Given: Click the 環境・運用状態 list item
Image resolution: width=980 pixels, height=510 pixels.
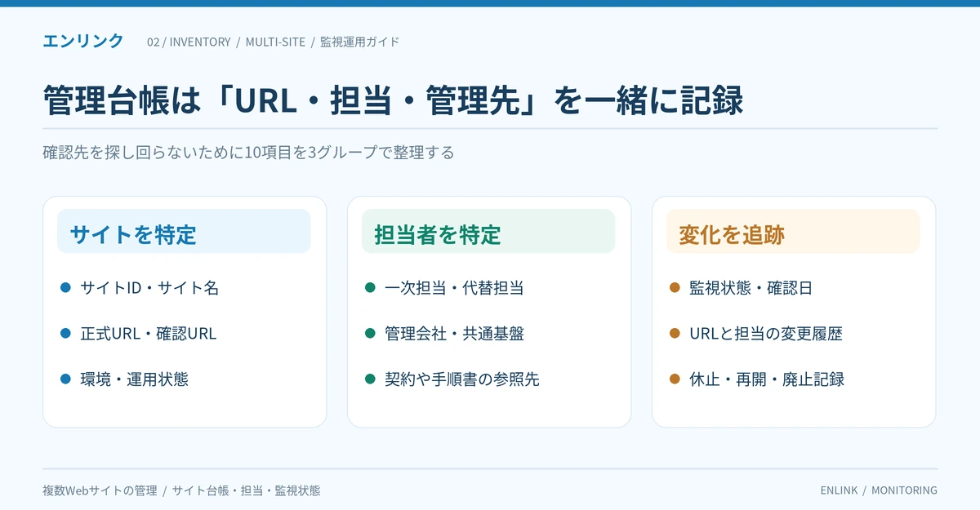Looking at the screenshot, I should click(134, 379).
